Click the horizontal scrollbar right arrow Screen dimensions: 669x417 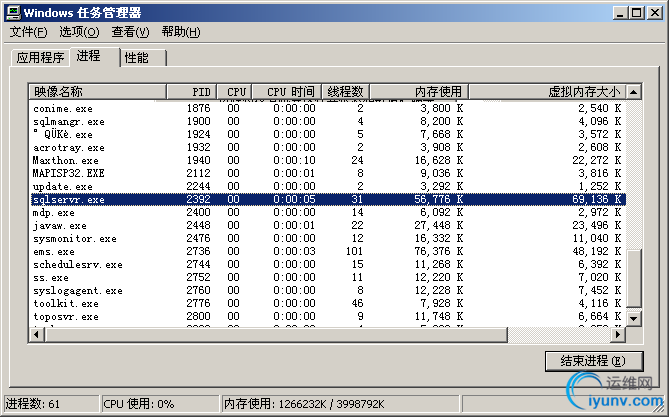tap(618, 335)
